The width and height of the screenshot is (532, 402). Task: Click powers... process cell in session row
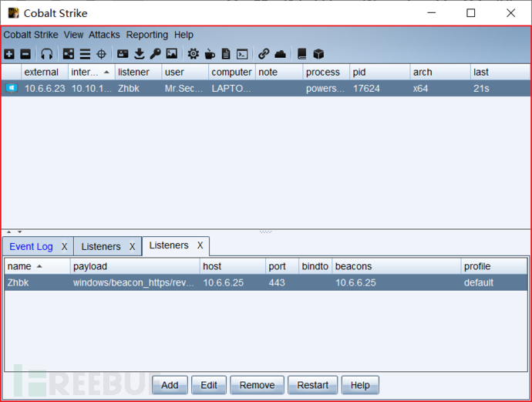coord(325,89)
